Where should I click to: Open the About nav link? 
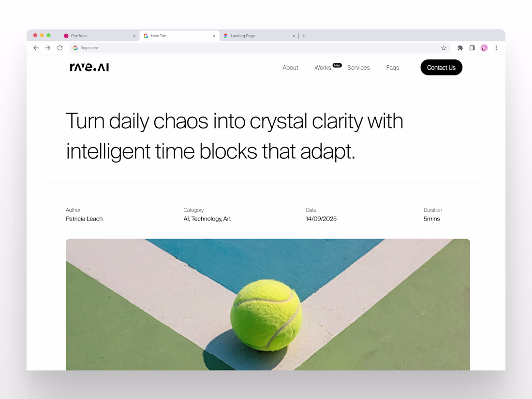(291, 68)
